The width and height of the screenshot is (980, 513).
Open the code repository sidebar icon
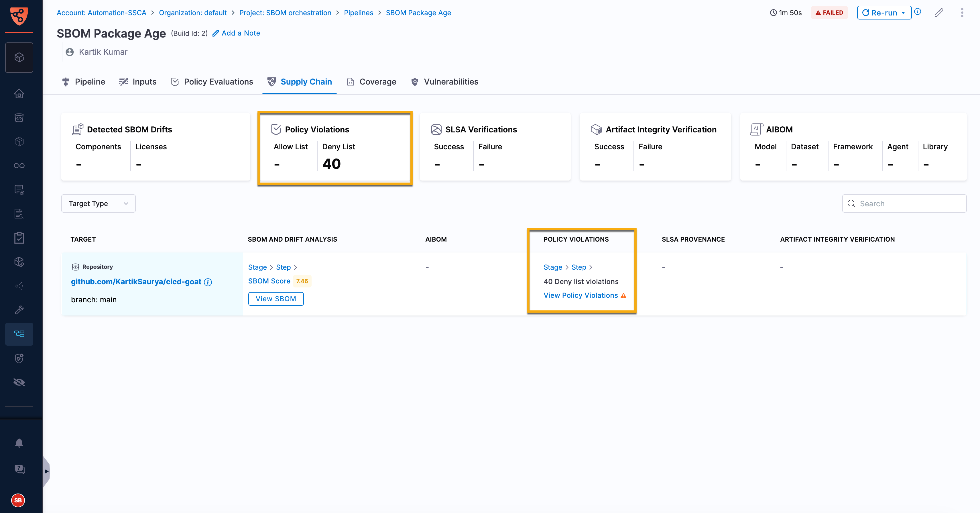pyautogui.click(x=19, y=118)
